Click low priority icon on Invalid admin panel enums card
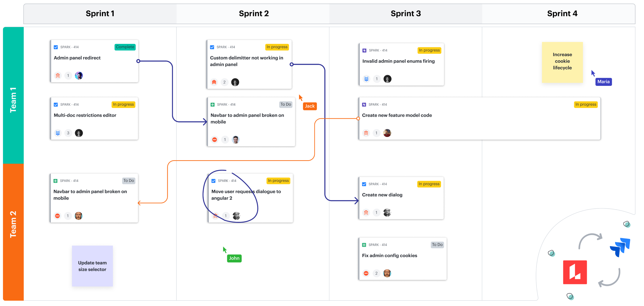This screenshot has width=644, height=306. pyautogui.click(x=366, y=79)
